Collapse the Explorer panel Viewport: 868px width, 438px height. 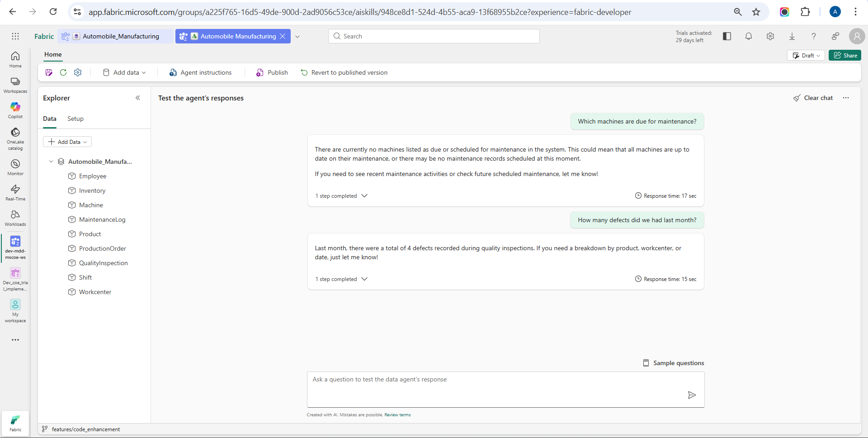click(138, 98)
